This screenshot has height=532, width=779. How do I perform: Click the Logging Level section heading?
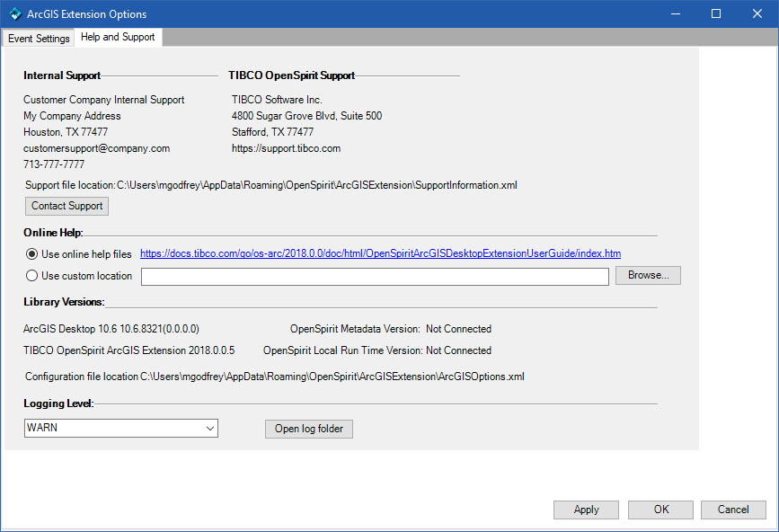[58, 403]
